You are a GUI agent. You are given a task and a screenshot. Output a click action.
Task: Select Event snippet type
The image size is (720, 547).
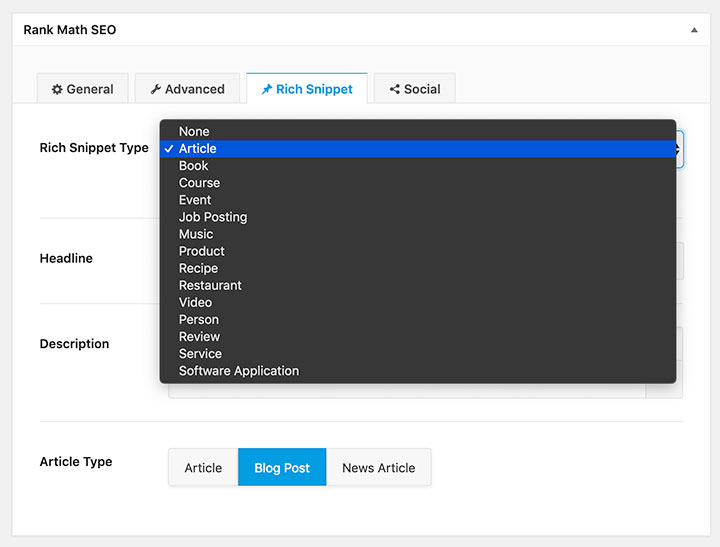click(x=195, y=200)
